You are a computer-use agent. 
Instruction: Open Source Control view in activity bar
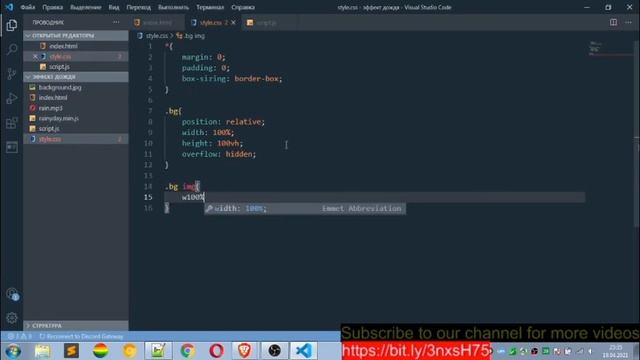pos(12,74)
